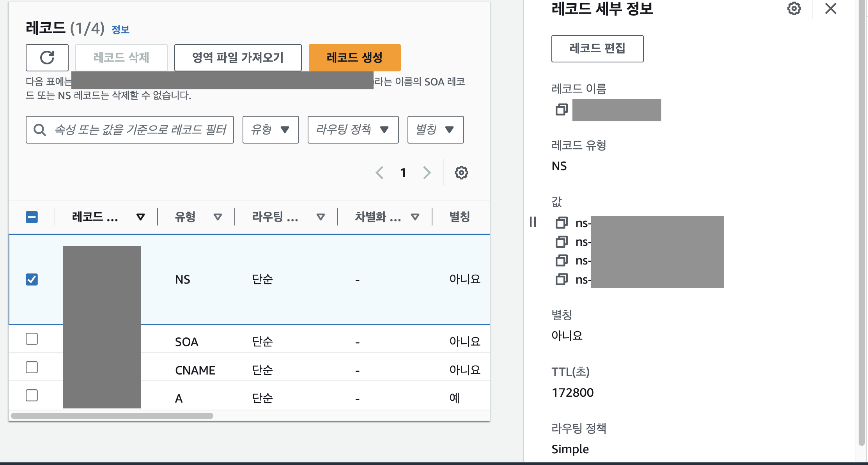Click the refresh records icon button
Screen dimensions: 868x465
point(47,58)
